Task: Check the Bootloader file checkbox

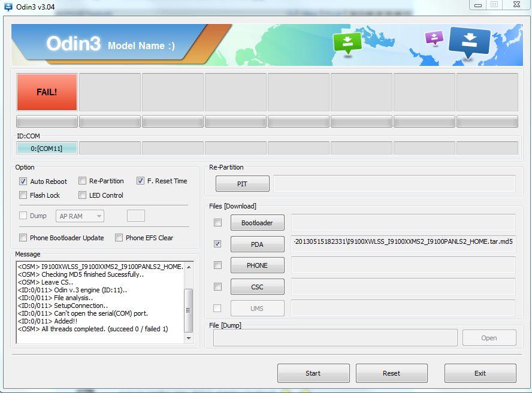Action: pyautogui.click(x=217, y=223)
